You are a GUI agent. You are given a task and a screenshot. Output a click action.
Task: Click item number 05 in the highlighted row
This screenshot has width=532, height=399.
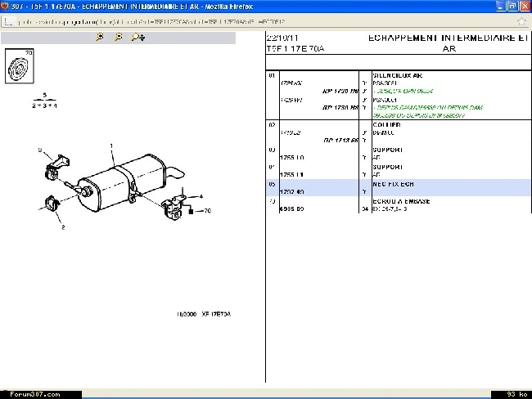tap(272, 184)
